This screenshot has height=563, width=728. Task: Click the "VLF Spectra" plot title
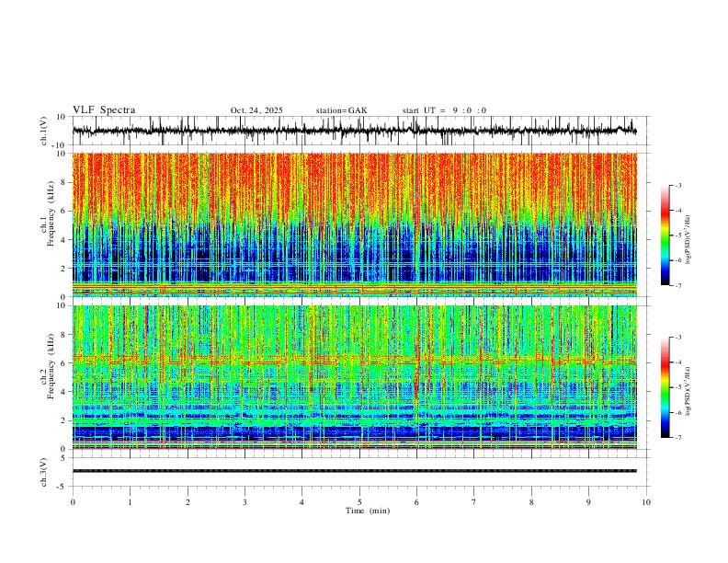(x=104, y=110)
